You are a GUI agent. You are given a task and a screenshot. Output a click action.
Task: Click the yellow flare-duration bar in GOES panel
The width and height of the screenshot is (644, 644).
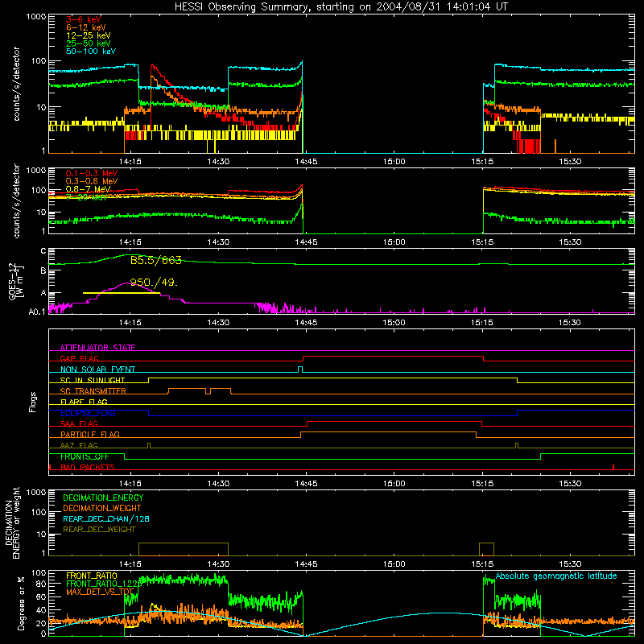click(x=122, y=293)
